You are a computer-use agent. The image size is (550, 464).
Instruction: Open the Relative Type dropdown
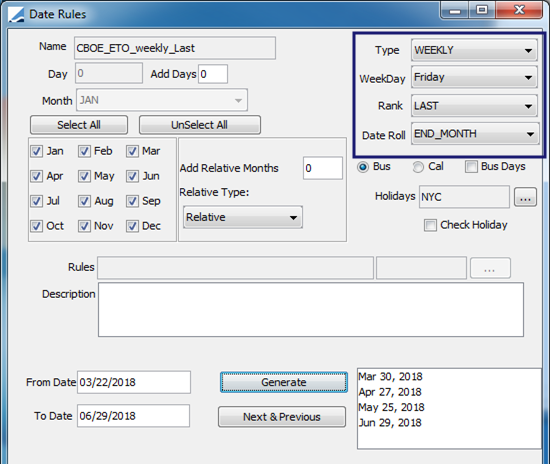tap(243, 217)
